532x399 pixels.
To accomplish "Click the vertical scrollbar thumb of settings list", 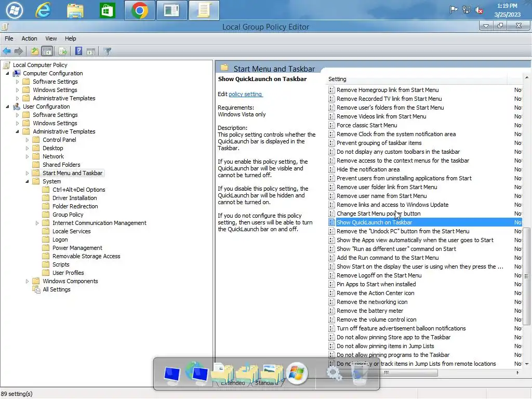I will 527,276.
